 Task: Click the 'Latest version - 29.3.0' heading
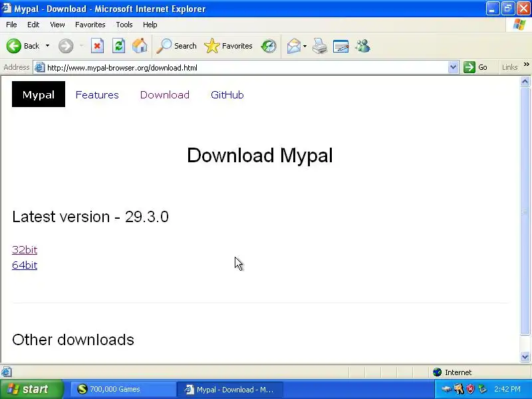(x=90, y=217)
